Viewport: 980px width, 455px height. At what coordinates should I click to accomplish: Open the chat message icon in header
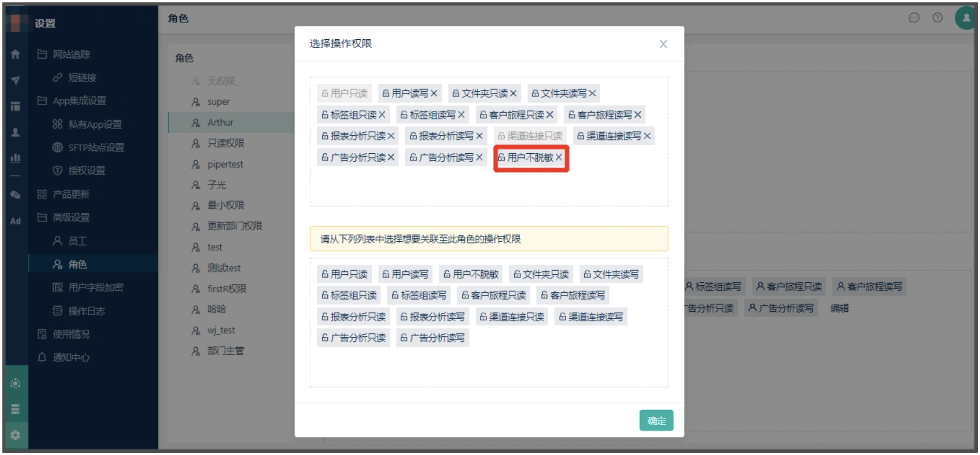click(914, 18)
